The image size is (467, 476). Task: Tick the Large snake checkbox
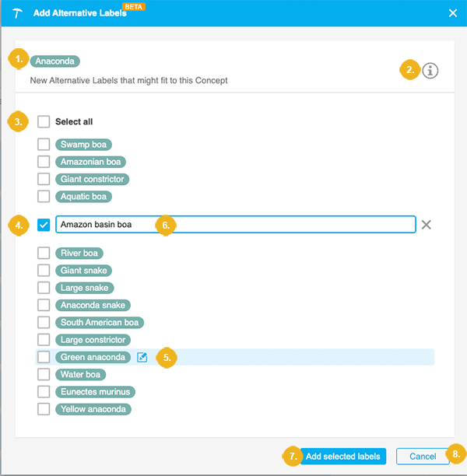point(44,288)
